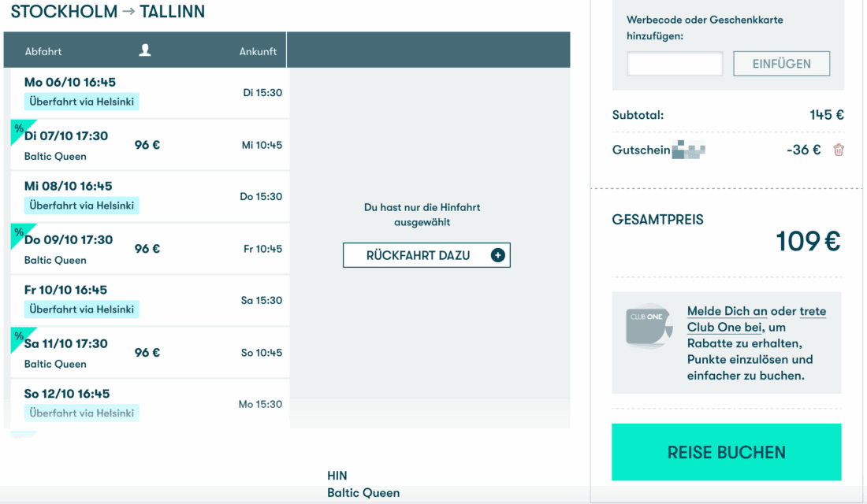Click the Club One card icon
This screenshot has height=504, width=867.
pos(649,324)
